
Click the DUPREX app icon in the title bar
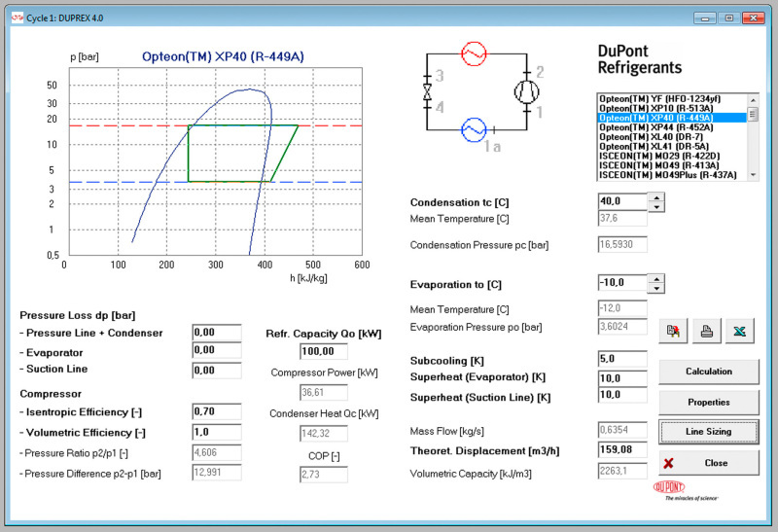click(x=18, y=18)
